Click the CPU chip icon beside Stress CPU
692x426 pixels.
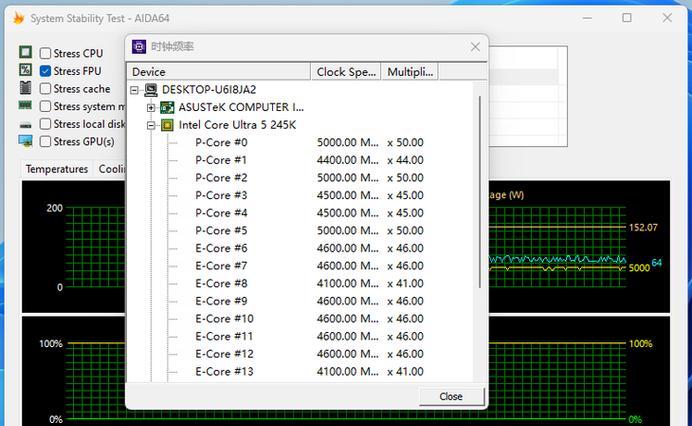coord(26,52)
